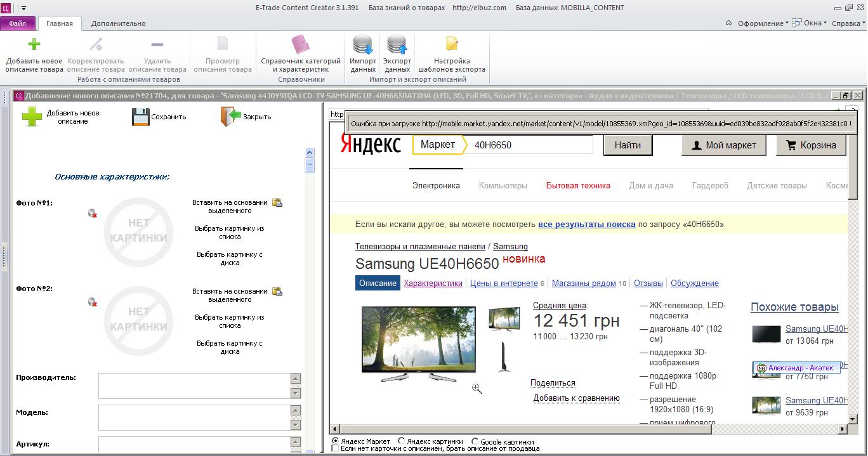Click все результаты поиска link

(586, 225)
